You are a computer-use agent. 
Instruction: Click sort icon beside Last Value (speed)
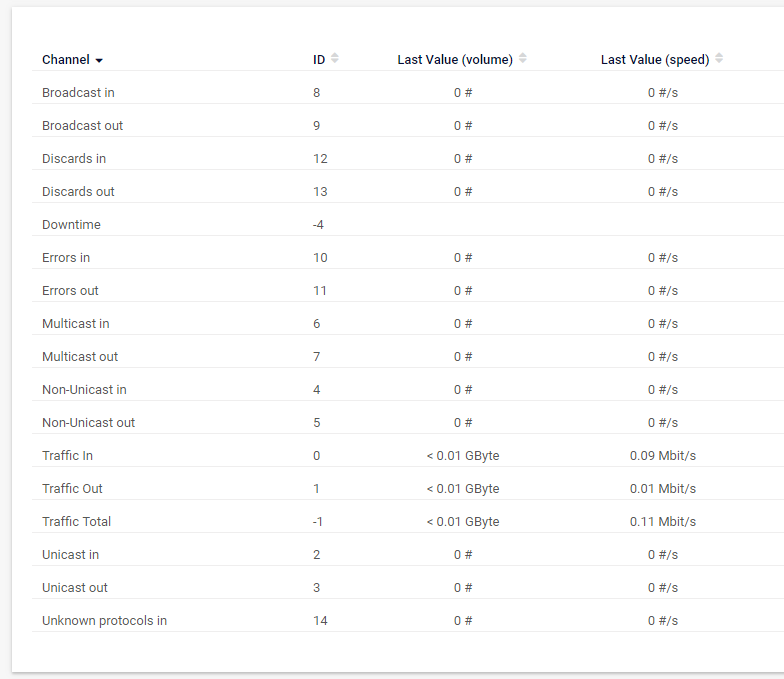(719, 59)
